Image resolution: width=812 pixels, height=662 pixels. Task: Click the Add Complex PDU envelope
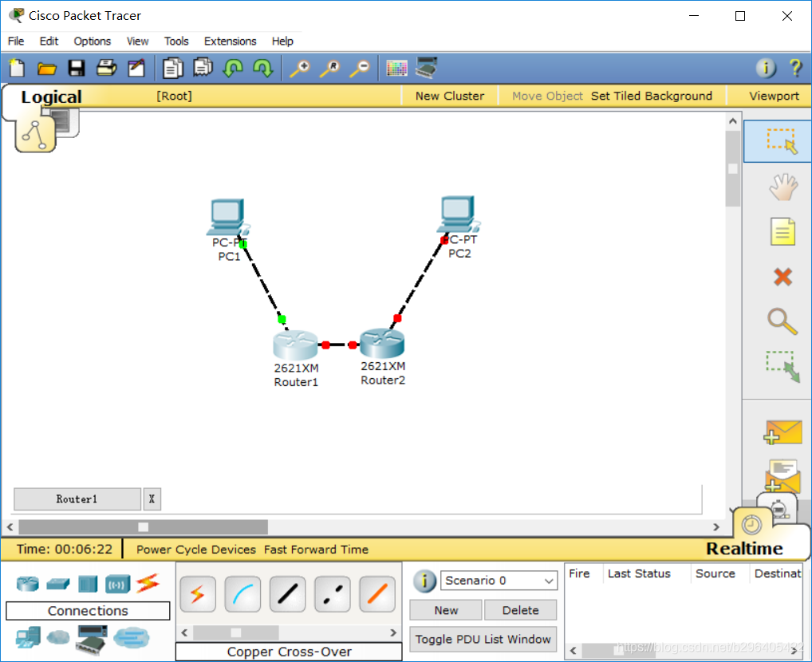tap(782, 475)
